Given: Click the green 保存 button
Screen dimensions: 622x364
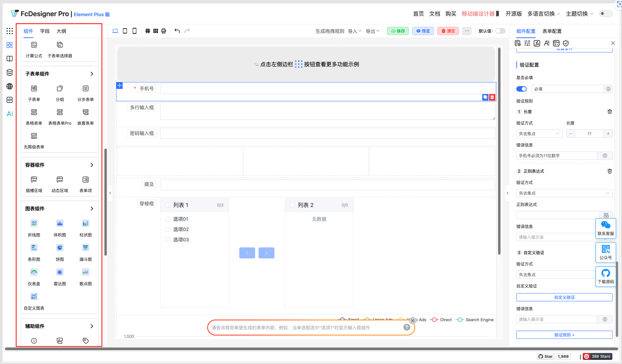Looking at the screenshot, I should pos(398,31).
